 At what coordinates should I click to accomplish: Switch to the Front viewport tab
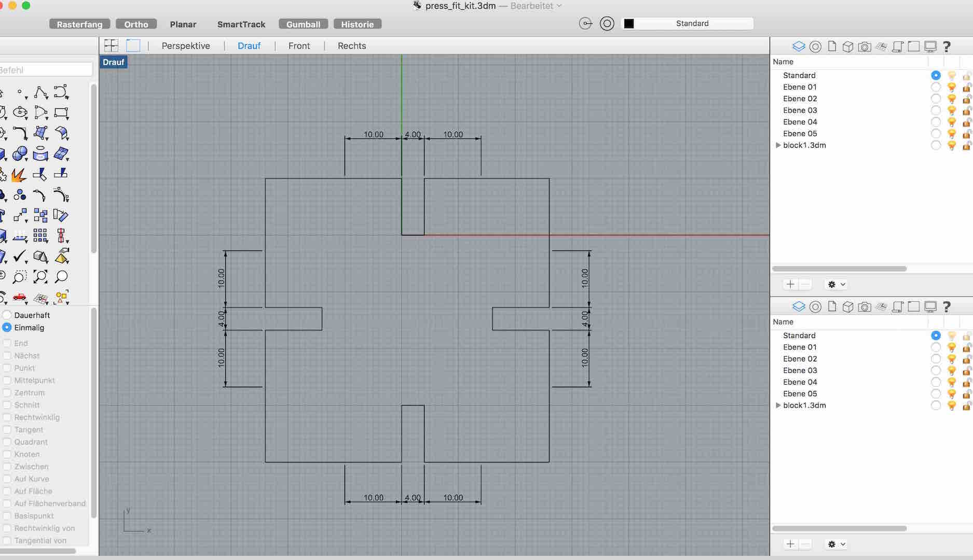click(x=299, y=46)
